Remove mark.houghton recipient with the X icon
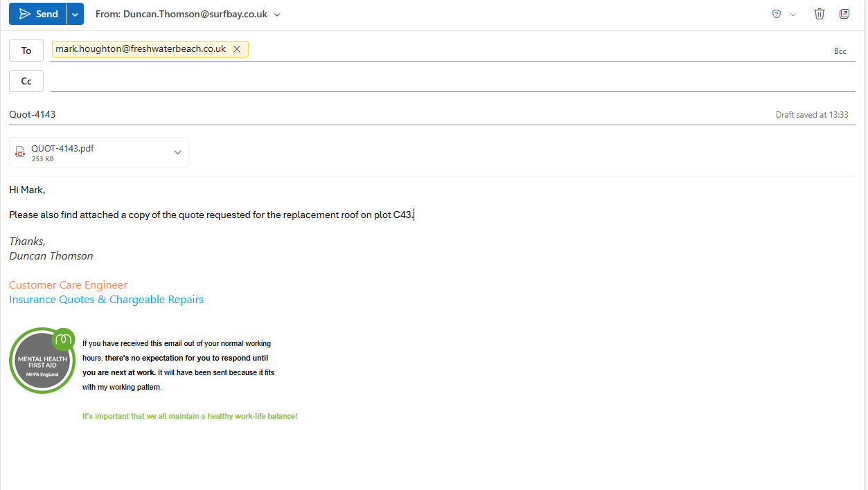This screenshot has width=868, height=490. [237, 49]
